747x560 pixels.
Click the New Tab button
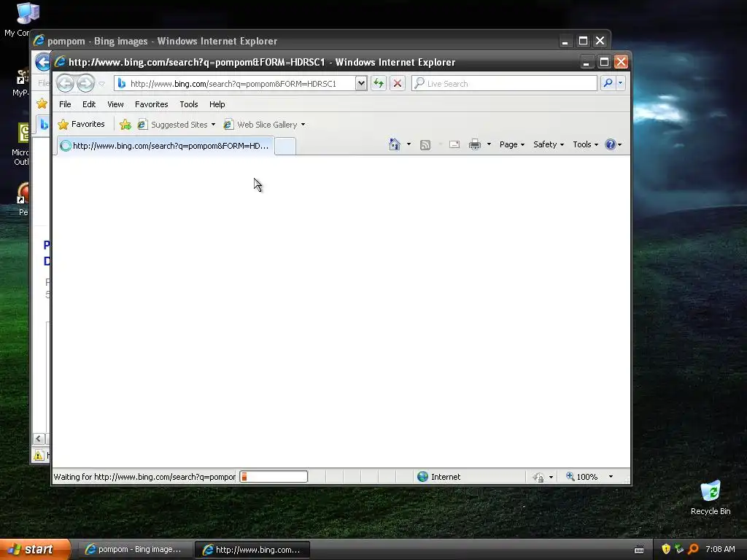(x=285, y=146)
